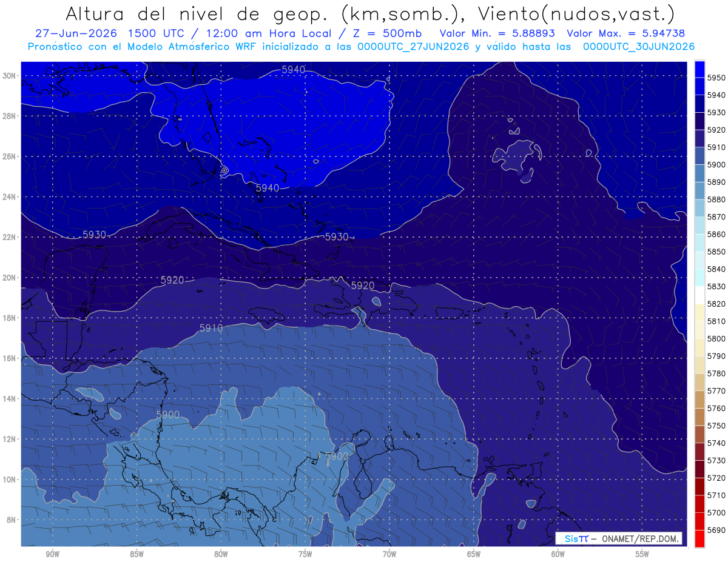
Task: Click the colorbar tick label '5750'
Action: [717, 426]
